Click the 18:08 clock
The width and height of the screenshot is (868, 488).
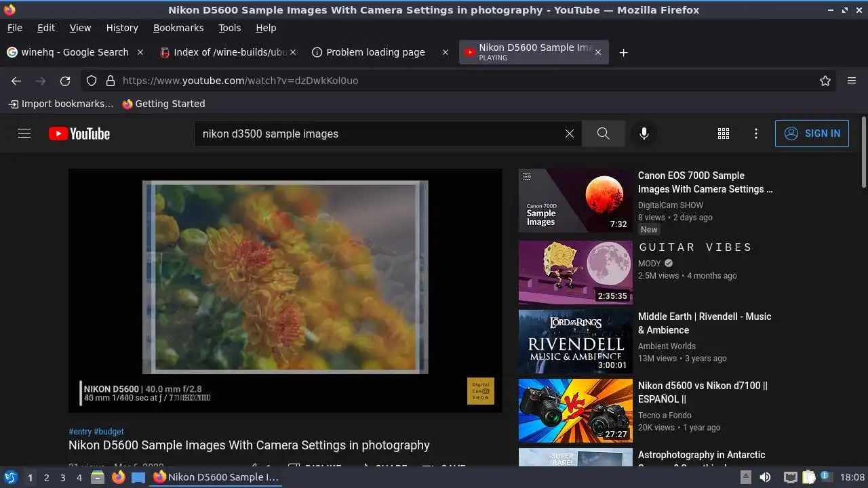(x=852, y=477)
